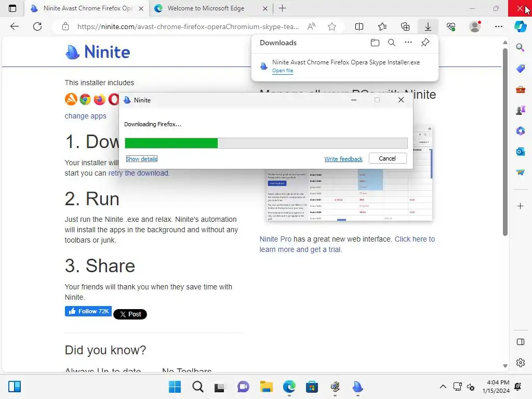Open the Favorites list
The image size is (532, 399).
(382, 26)
